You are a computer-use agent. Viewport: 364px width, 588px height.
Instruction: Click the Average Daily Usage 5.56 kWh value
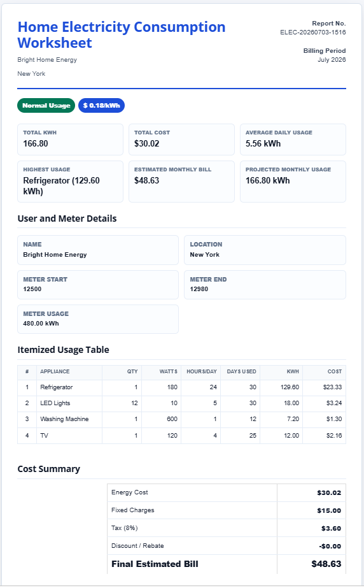click(x=263, y=143)
